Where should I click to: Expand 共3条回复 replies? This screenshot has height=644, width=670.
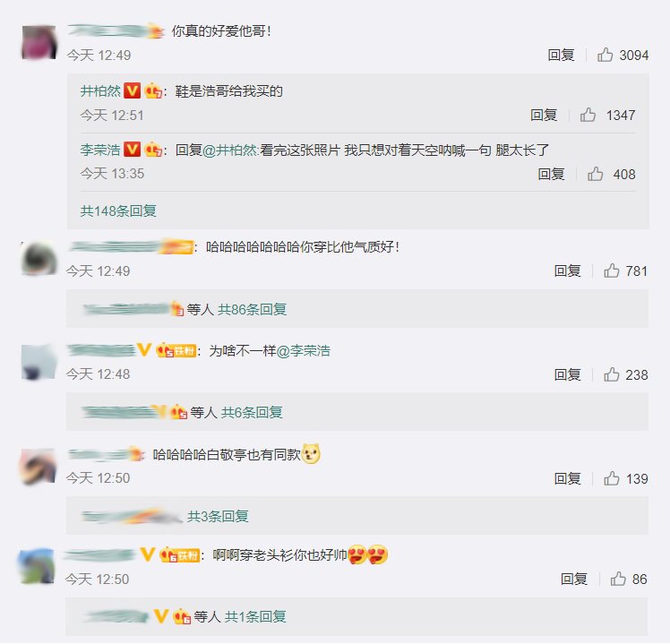coord(218,516)
